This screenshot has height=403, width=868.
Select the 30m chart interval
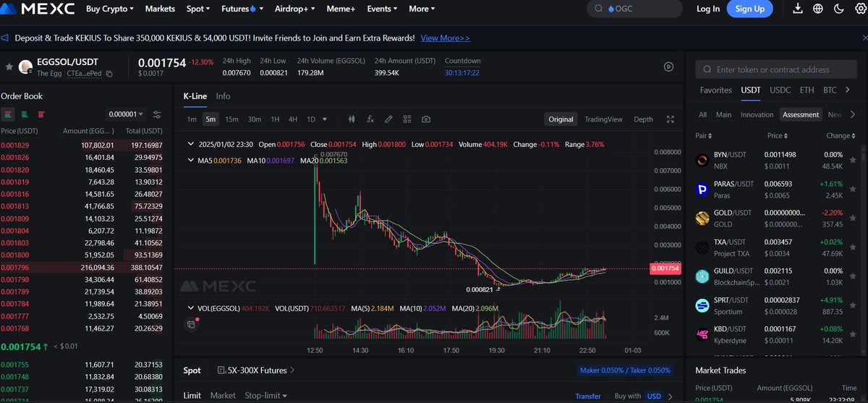coord(254,119)
